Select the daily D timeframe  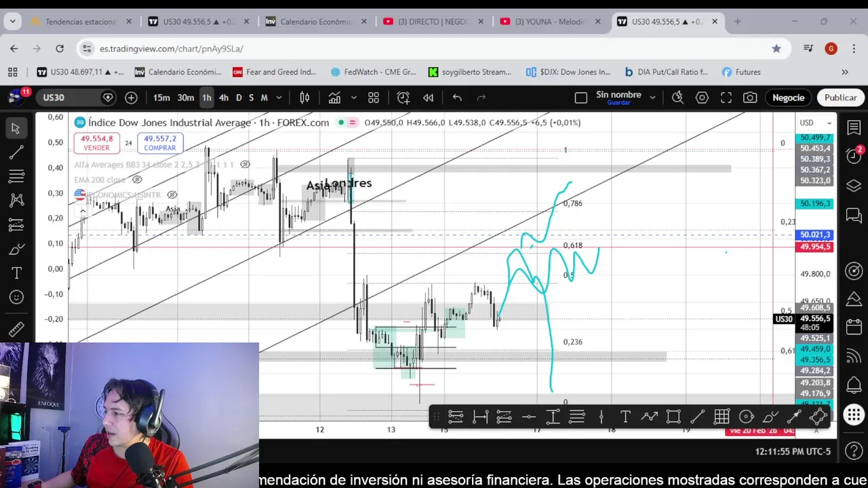pyautogui.click(x=239, y=98)
